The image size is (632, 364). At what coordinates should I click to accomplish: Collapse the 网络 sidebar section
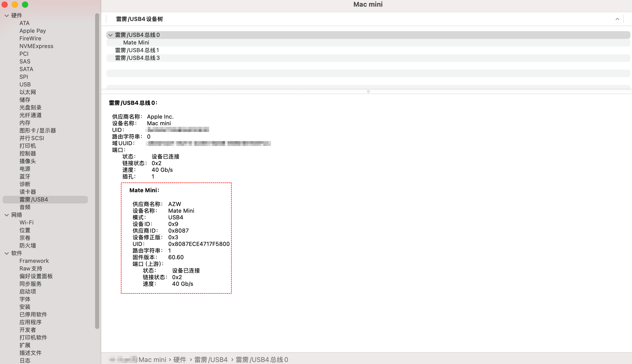[x=7, y=215]
